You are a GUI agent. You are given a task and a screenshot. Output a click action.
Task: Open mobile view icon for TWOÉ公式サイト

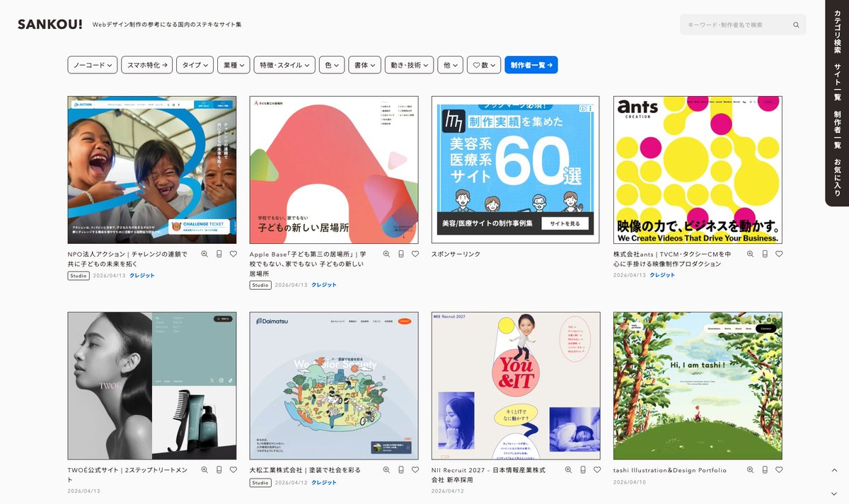point(219,469)
